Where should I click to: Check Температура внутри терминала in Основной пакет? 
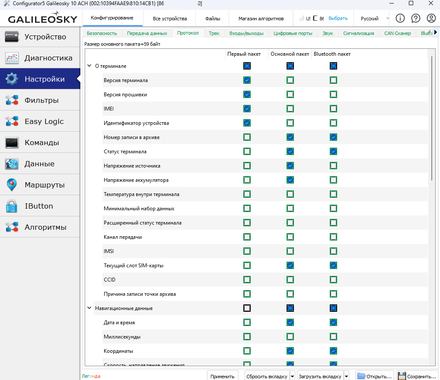(290, 194)
